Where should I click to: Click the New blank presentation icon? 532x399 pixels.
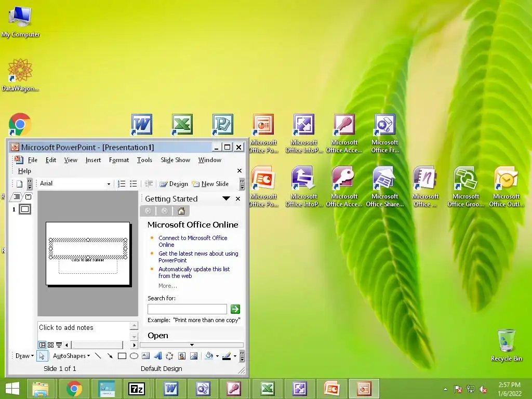click(x=19, y=184)
